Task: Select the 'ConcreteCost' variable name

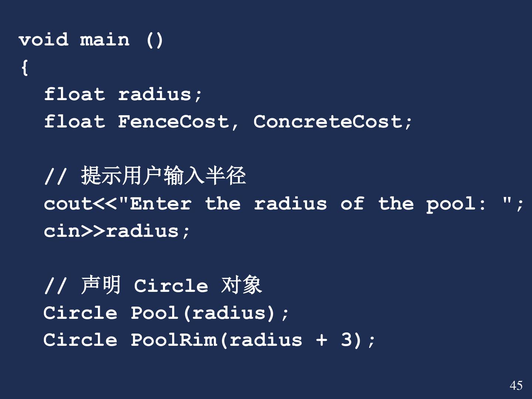Action: pos(328,122)
